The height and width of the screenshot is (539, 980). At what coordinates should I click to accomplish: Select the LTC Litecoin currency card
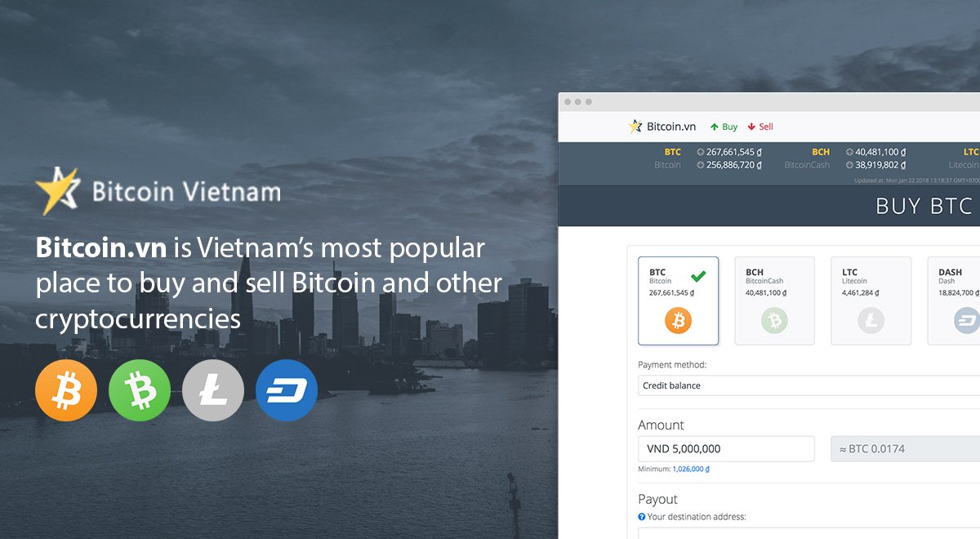(871, 301)
